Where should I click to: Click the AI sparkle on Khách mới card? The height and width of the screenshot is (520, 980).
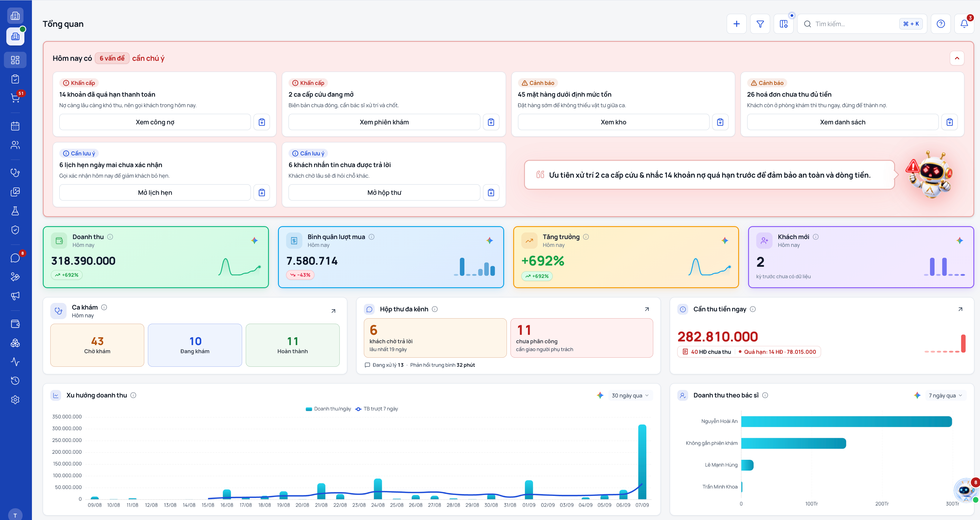coord(960,240)
